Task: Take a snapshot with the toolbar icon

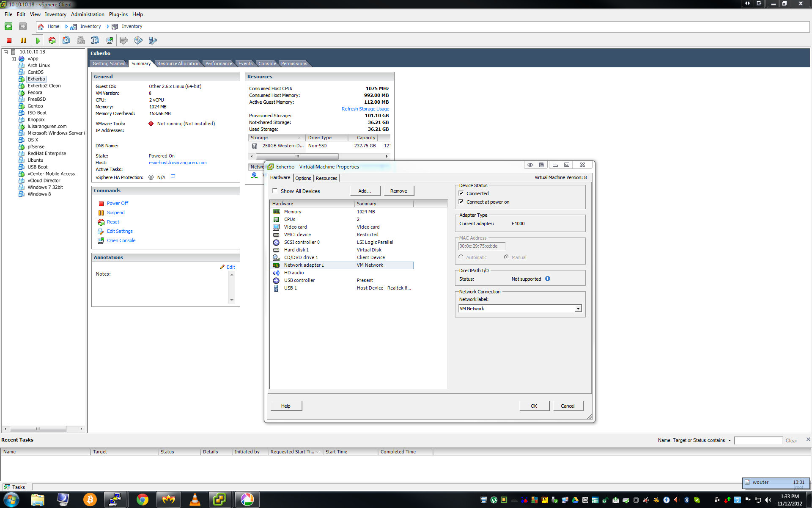Action: point(66,41)
